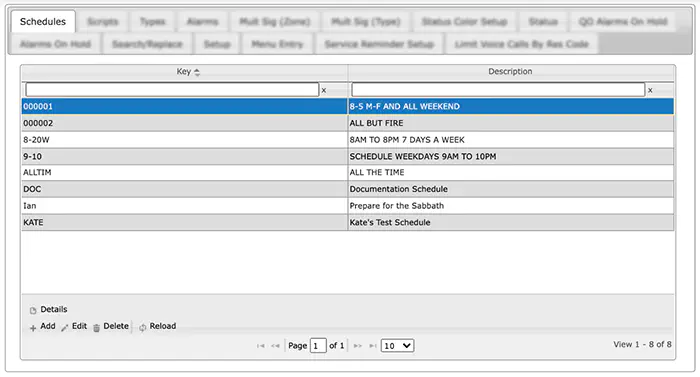The width and height of the screenshot is (700, 377).
Task: Open Limit Voice Calls By Res Code tab
Action: pos(521,44)
